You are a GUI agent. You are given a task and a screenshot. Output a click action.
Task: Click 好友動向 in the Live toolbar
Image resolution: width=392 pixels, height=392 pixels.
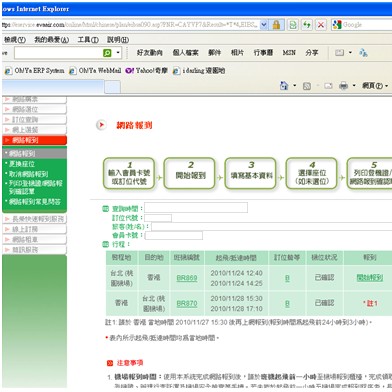(150, 52)
